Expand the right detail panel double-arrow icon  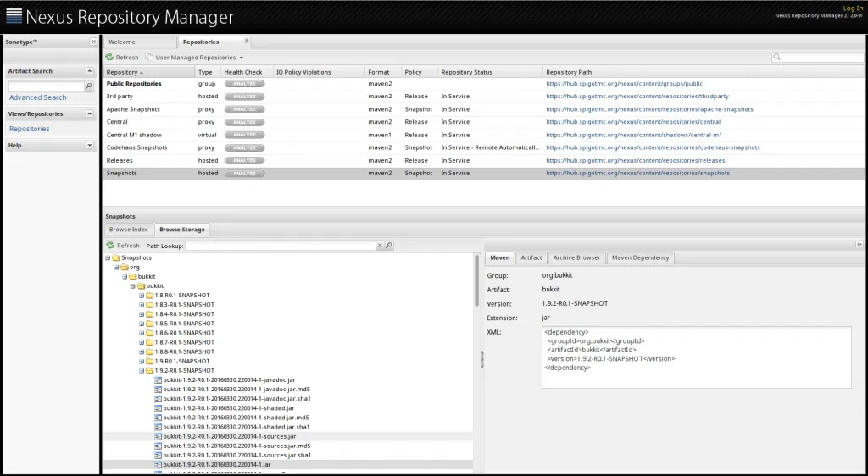click(x=858, y=245)
